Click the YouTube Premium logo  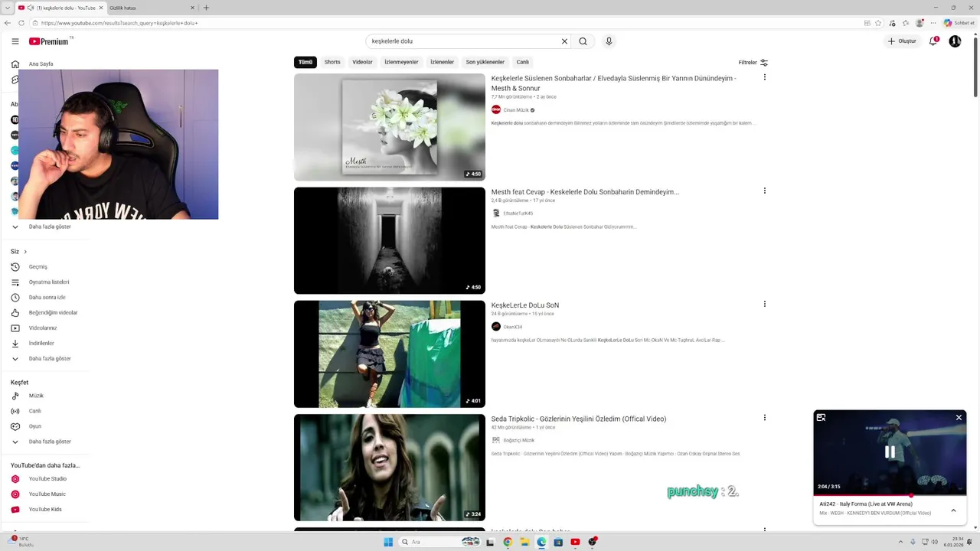(51, 41)
